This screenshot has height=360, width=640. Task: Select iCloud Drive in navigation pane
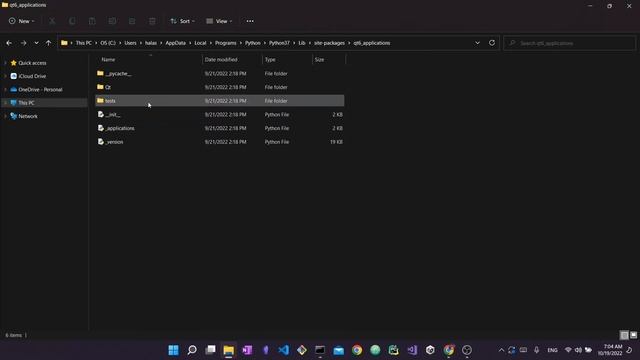(x=32, y=76)
